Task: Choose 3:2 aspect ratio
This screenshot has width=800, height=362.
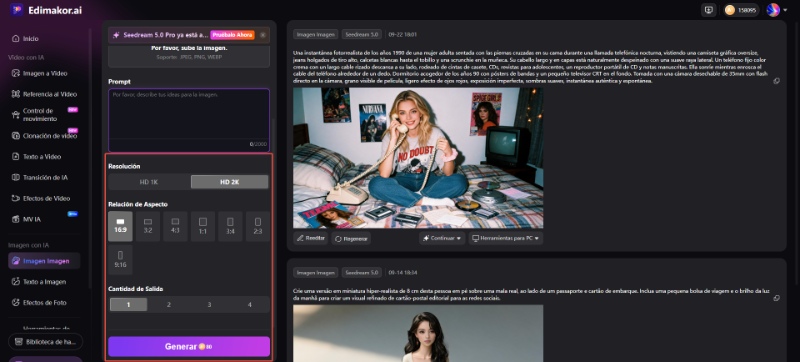Action: click(148, 226)
